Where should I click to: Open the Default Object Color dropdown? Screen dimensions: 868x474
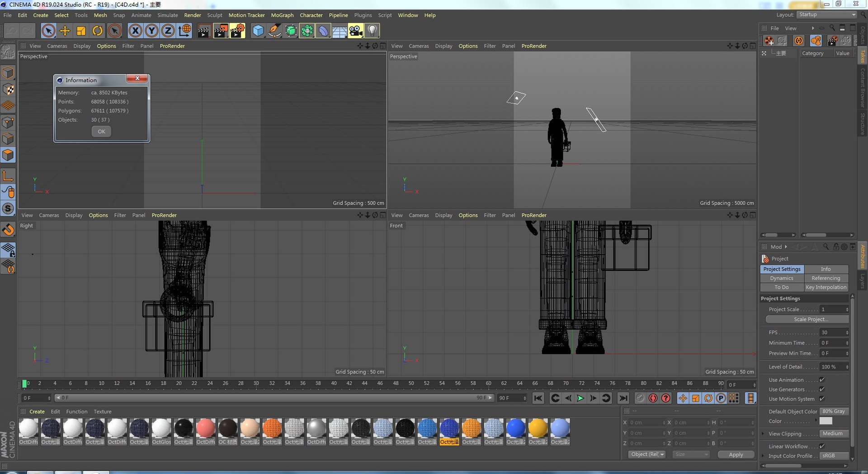point(834,412)
